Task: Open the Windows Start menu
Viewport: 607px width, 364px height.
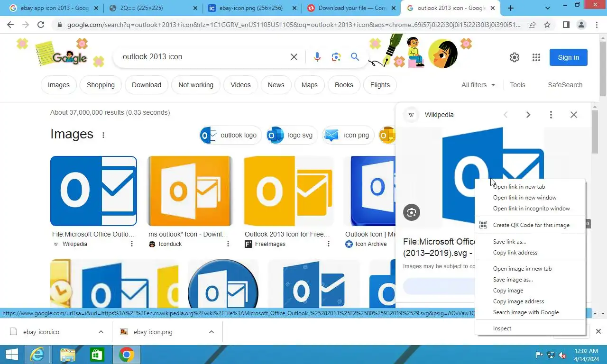Action: pyautogui.click(x=11, y=355)
